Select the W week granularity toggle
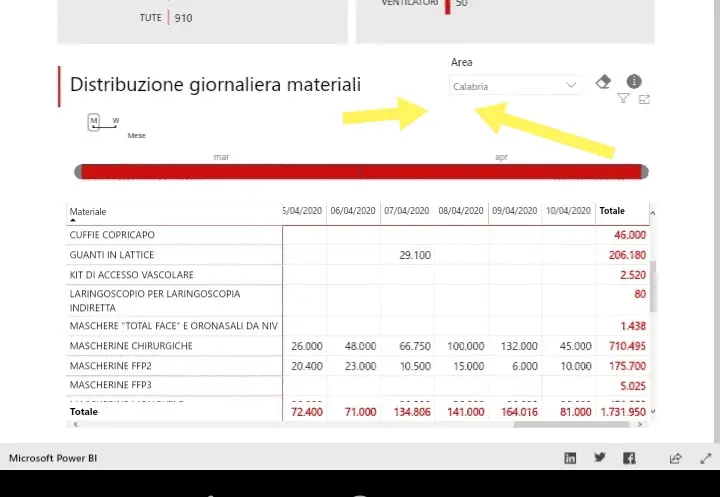This screenshot has width=720, height=497. point(116,121)
